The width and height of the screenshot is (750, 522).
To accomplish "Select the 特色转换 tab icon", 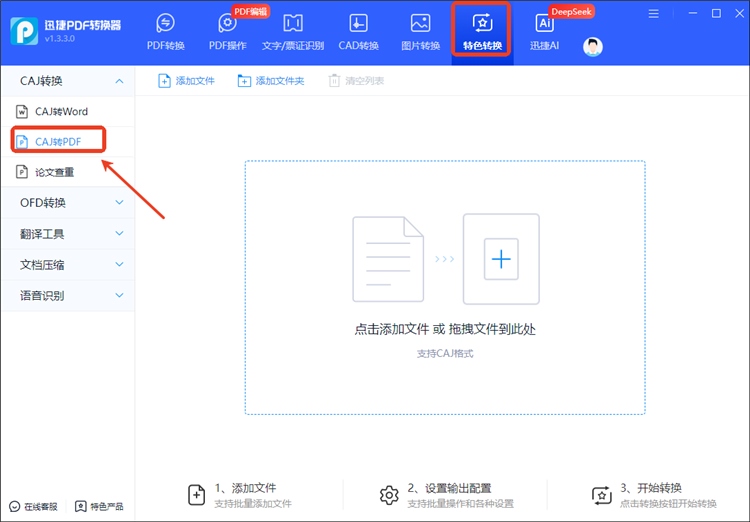I will pyautogui.click(x=482, y=23).
